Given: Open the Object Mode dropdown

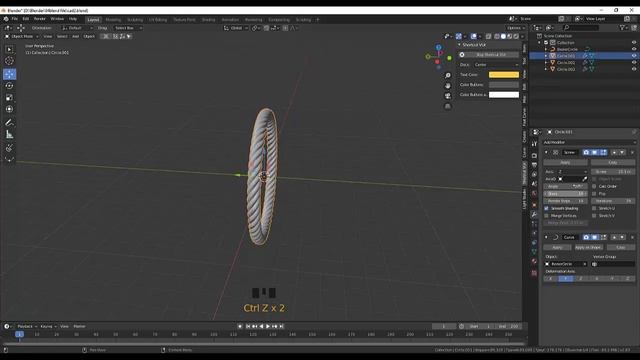Looking at the screenshot, I should (x=22, y=36).
